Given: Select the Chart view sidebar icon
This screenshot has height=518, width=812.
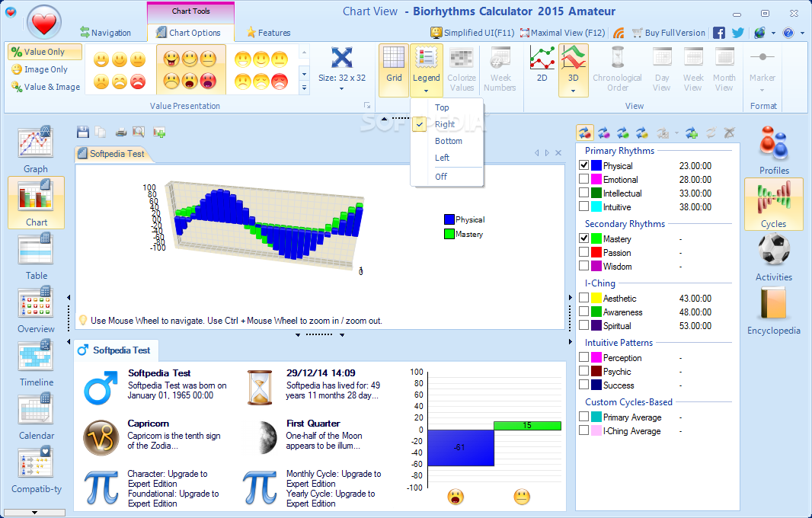Looking at the screenshot, I should (36, 203).
